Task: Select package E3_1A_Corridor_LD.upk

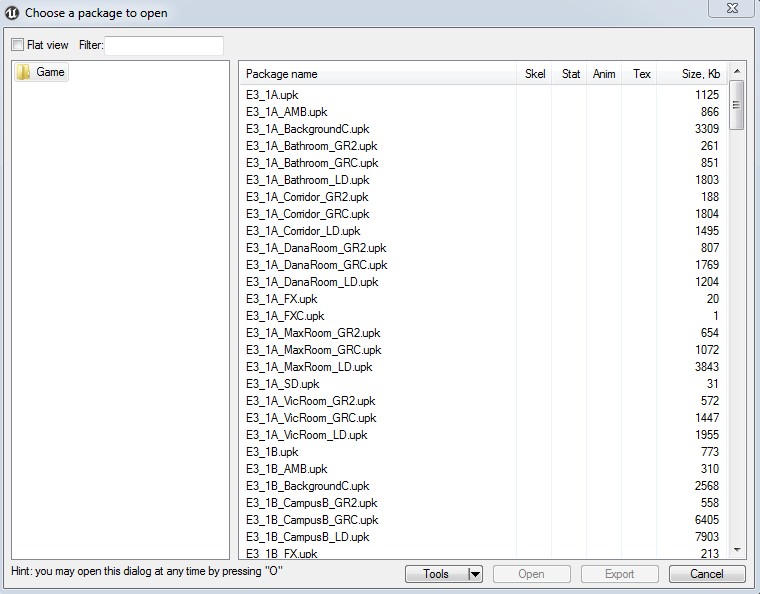Action: (x=483, y=231)
